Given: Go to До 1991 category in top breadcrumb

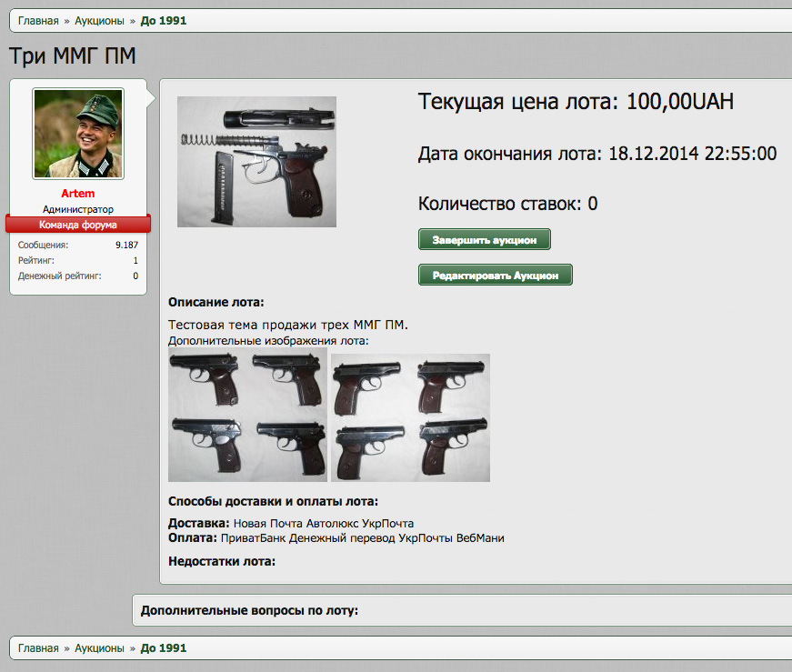Looking at the screenshot, I should coord(163,21).
